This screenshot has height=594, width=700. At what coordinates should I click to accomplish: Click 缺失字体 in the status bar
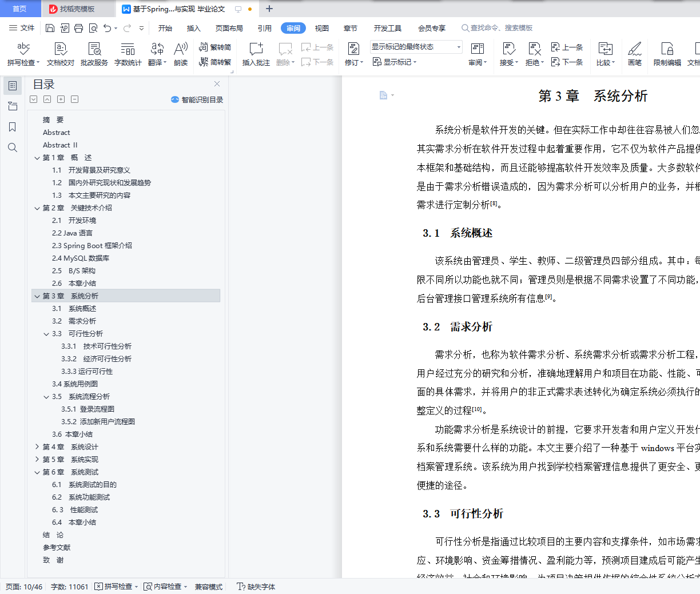tap(256, 587)
